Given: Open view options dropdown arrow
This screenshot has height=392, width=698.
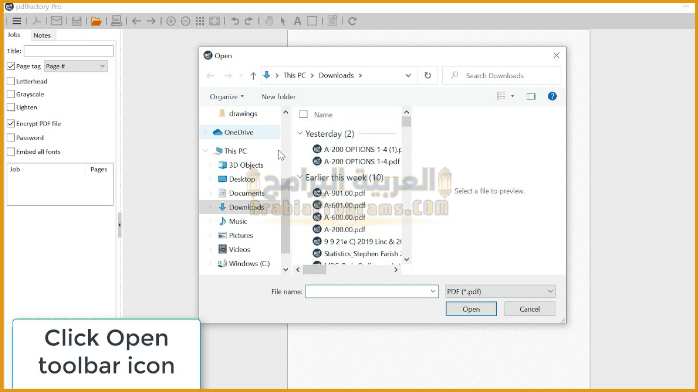Looking at the screenshot, I should 512,96.
